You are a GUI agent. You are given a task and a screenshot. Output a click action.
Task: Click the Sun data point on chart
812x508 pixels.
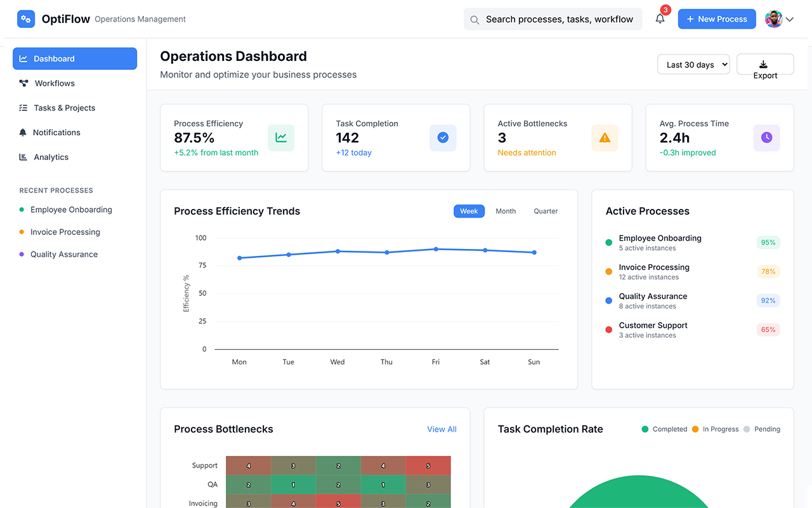point(534,252)
